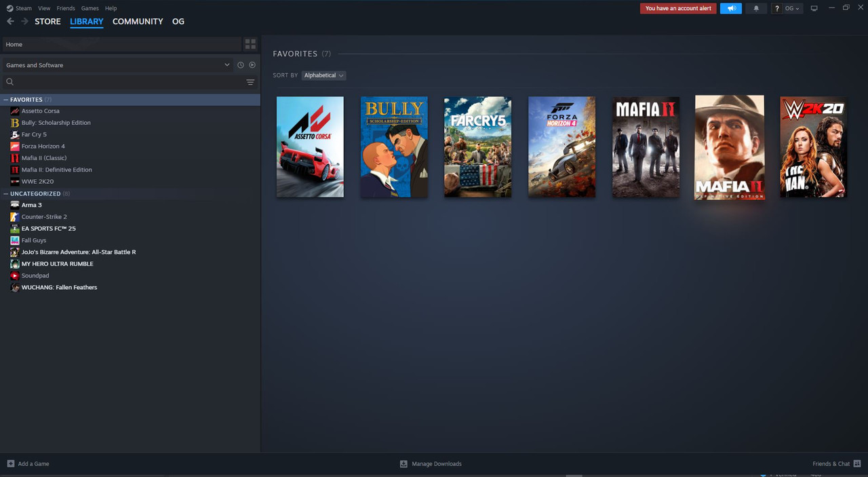Click the question mark help icon
The width and height of the screenshot is (868, 477).
[x=777, y=8]
